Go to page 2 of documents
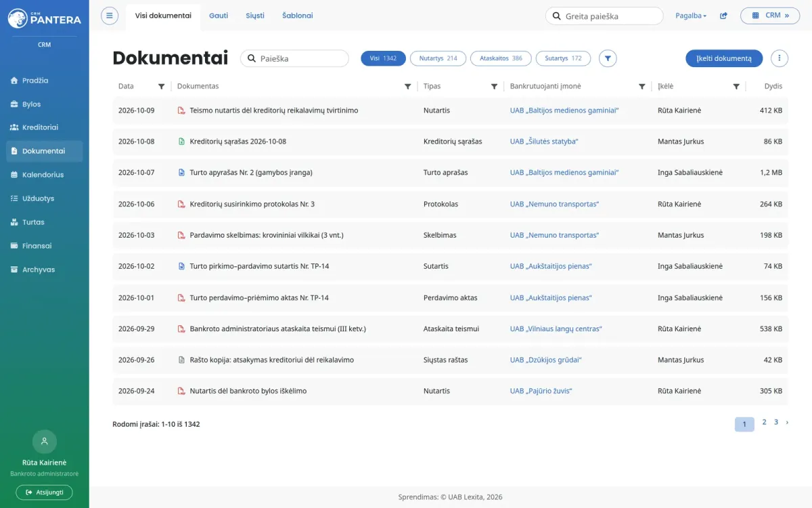 coord(764,422)
